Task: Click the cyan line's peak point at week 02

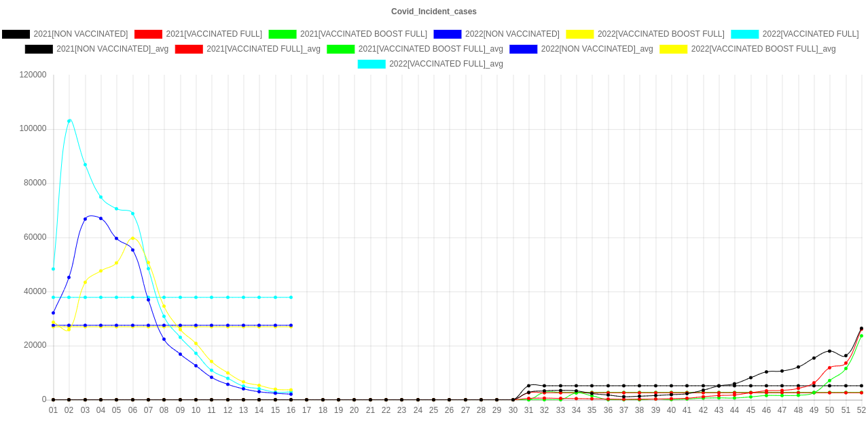Action: tap(69, 120)
